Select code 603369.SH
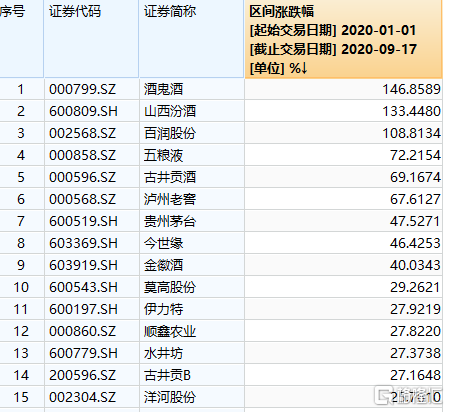 [83, 243]
